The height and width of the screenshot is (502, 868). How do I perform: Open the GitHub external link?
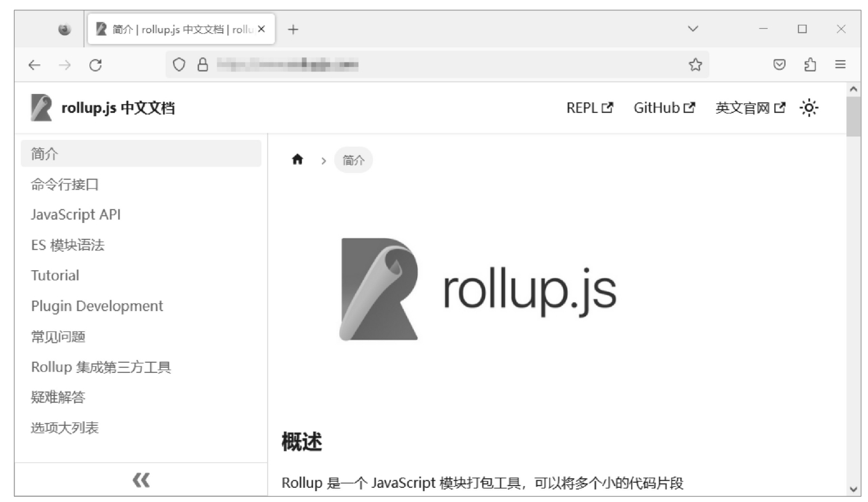click(x=664, y=108)
